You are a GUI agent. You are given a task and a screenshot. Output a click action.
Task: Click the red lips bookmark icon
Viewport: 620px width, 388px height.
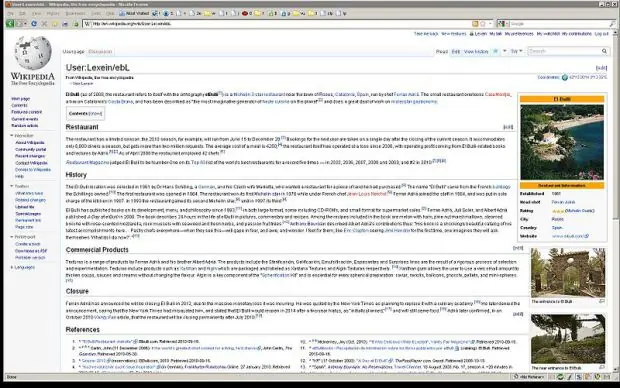pos(244,13)
